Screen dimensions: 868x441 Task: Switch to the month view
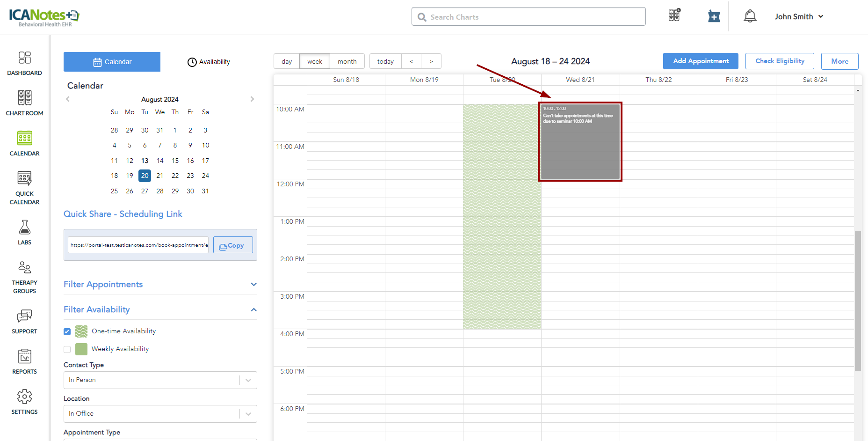(347, 61)
